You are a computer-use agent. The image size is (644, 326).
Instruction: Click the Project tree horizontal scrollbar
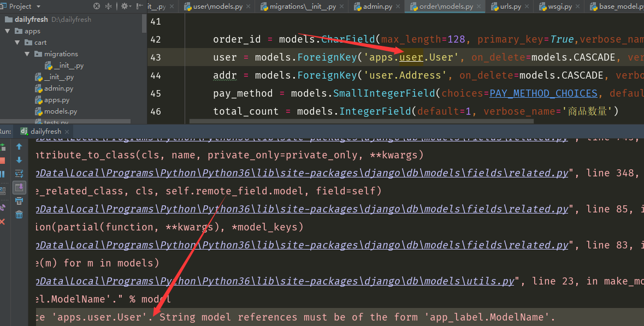click(x=66, y=122)
